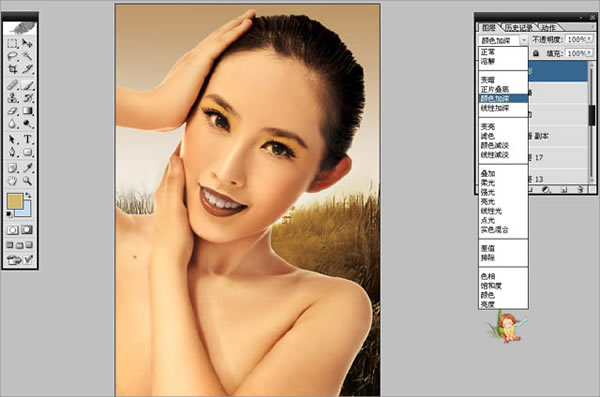Click the new layer button in layers panel
600x397 pixels.
click(x=564, y=190)
